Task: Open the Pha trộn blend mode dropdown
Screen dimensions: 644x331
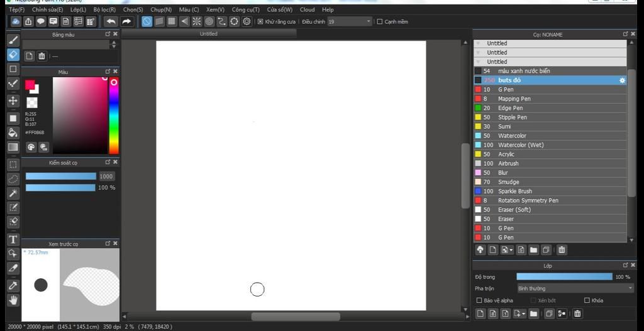Action: (x=575, y=288)
